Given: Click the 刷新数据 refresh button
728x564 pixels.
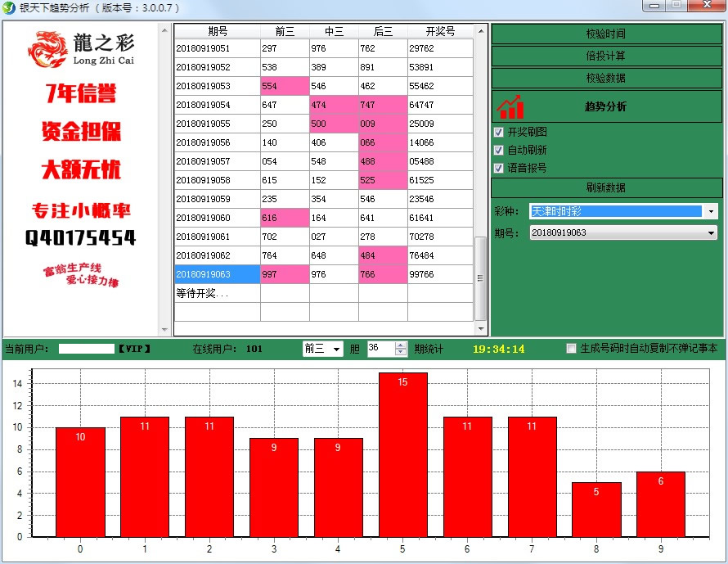Looking at the screenshot, I should click(606, 187).
